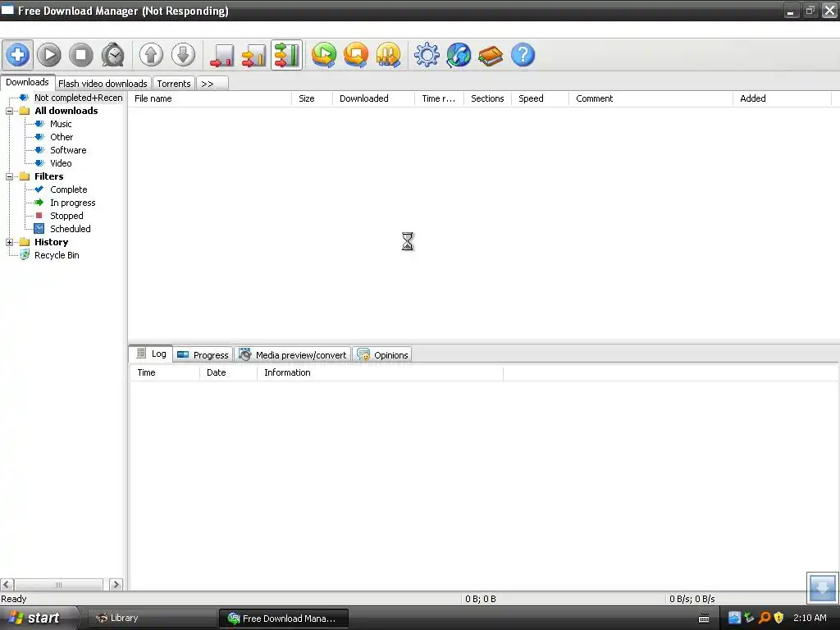This screenshot has height=630, width=840.
Task: Click the tree panel horizontal scrollbar thumb
Action: [58, 584]
